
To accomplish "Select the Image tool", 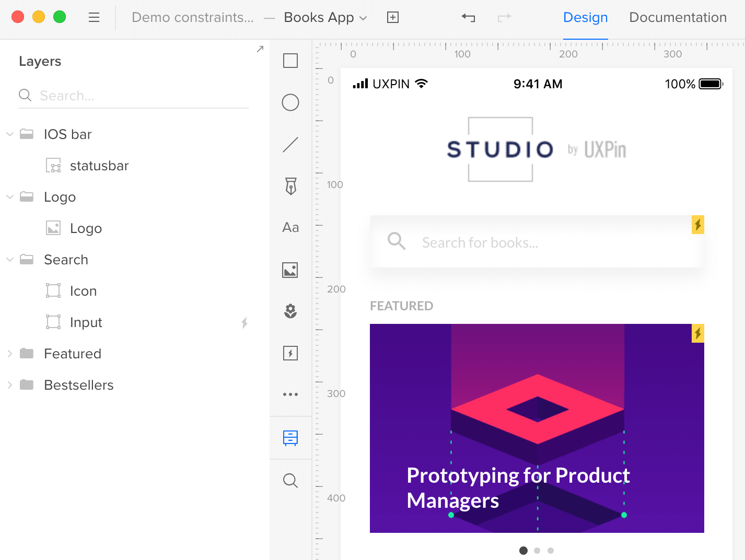I will [x=290, y=270].
